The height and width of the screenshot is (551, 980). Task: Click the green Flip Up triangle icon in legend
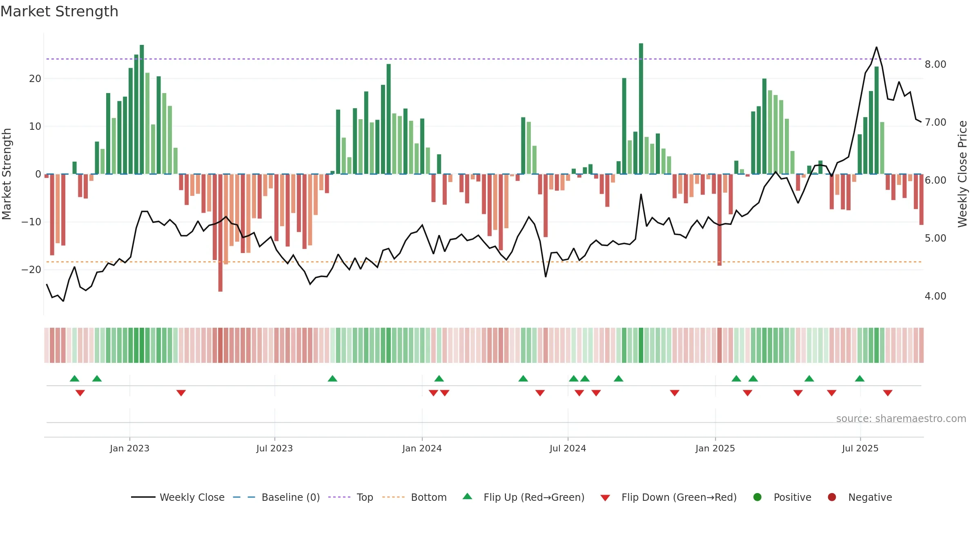pos(468,496)
